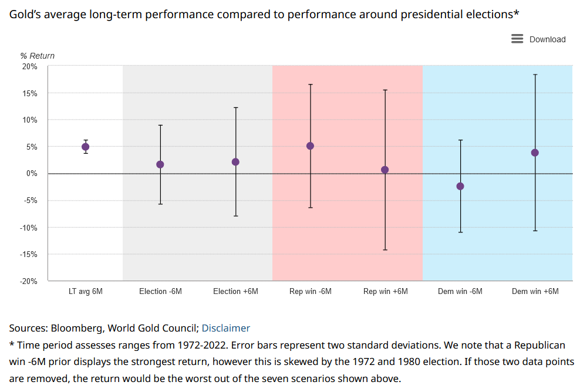
Task: Click the Rep win +6M axis label
Action: pos(385,292)
